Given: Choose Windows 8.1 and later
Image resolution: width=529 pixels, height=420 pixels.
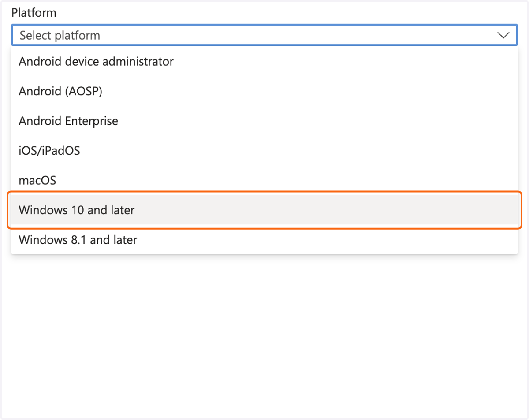Looking at the screenshot, I should pyautogui.click(x=264, y=240).
